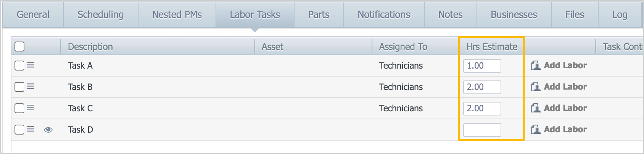Check the checkbox for Task C row

click(19, 108)
